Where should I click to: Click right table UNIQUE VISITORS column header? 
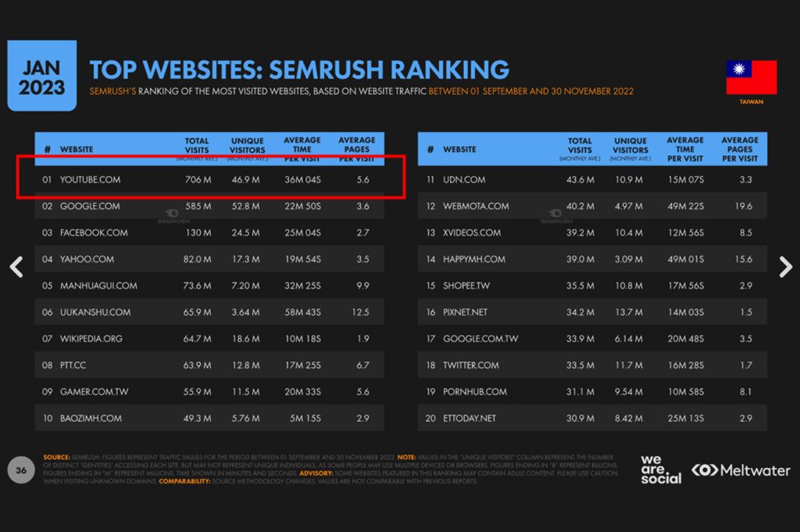[630, 148]
